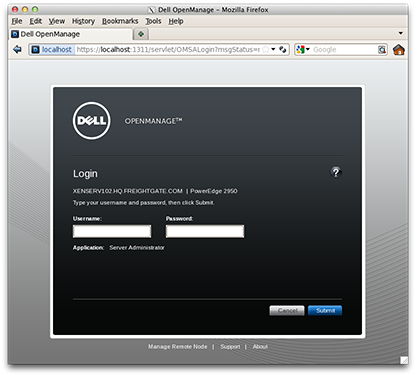The height and width of the screenshot is (376, 416).
Task: Click the Submit button
Action: point(325,310)
